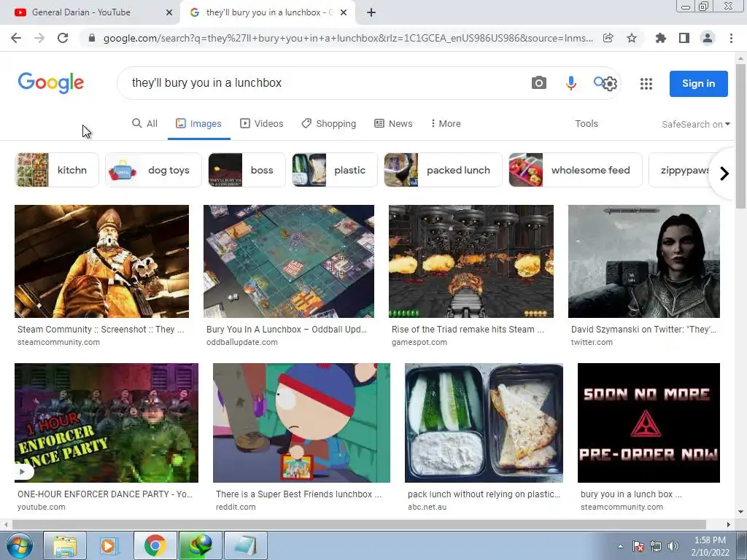Show next suggestion chips with arrow
Screen dimensions: 747x560
724,174
